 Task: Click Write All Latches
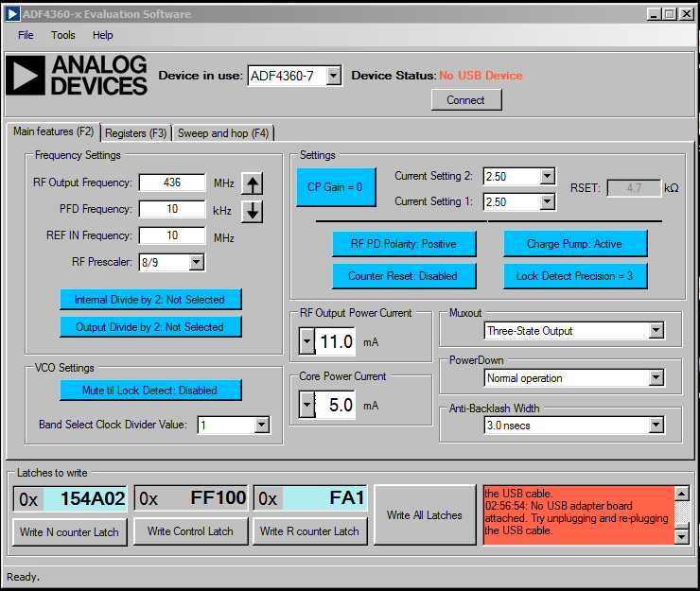[425, 515]
